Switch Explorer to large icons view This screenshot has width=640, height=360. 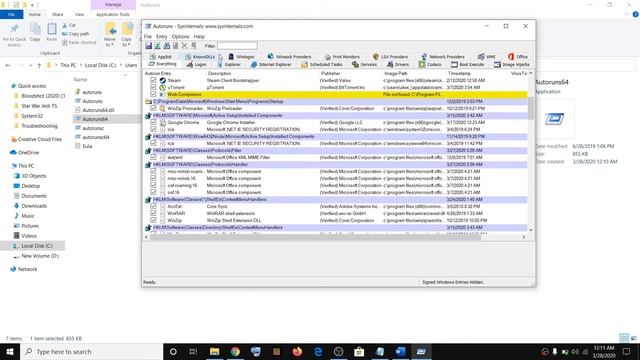click(634, 338)
